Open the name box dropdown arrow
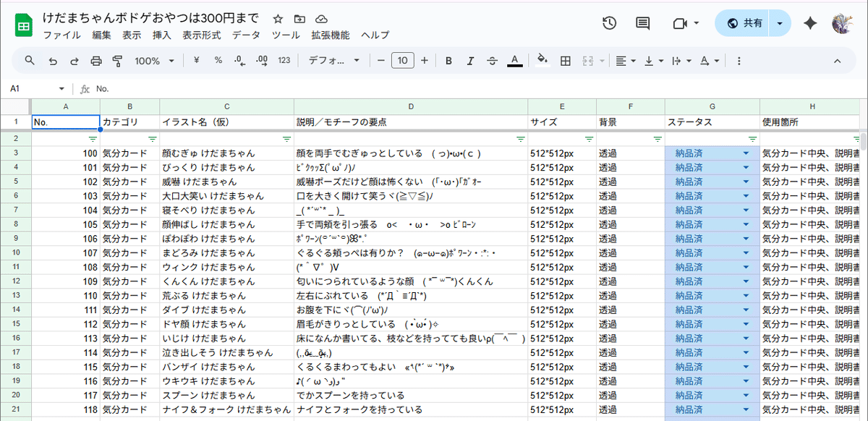The image size is (868, 421). click(61, 89)
